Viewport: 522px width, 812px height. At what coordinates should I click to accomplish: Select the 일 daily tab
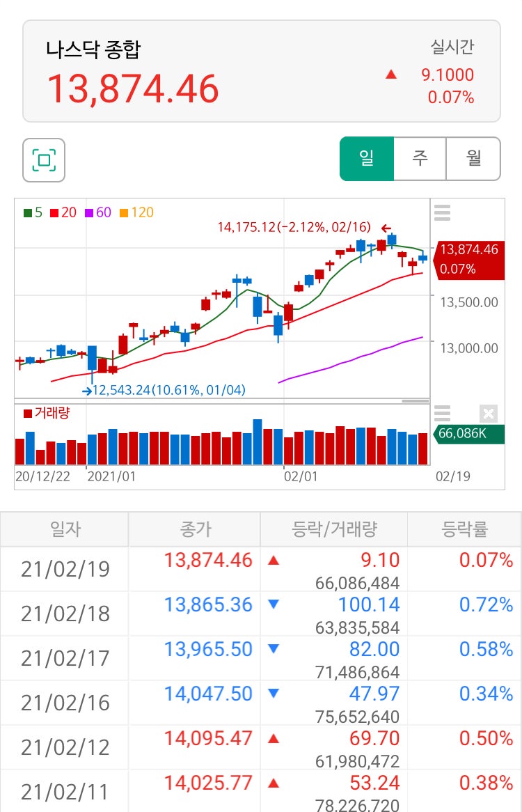click(367, 159)
